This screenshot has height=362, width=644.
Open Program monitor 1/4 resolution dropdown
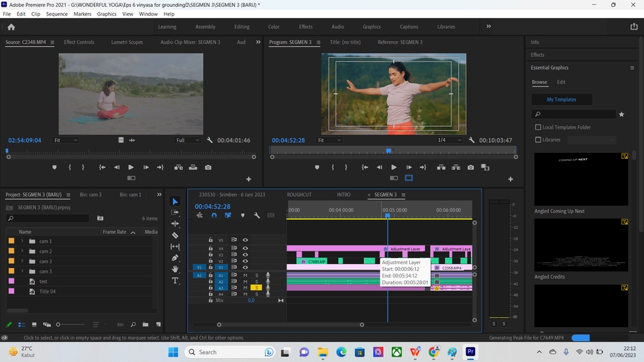[x=449, y=140]
